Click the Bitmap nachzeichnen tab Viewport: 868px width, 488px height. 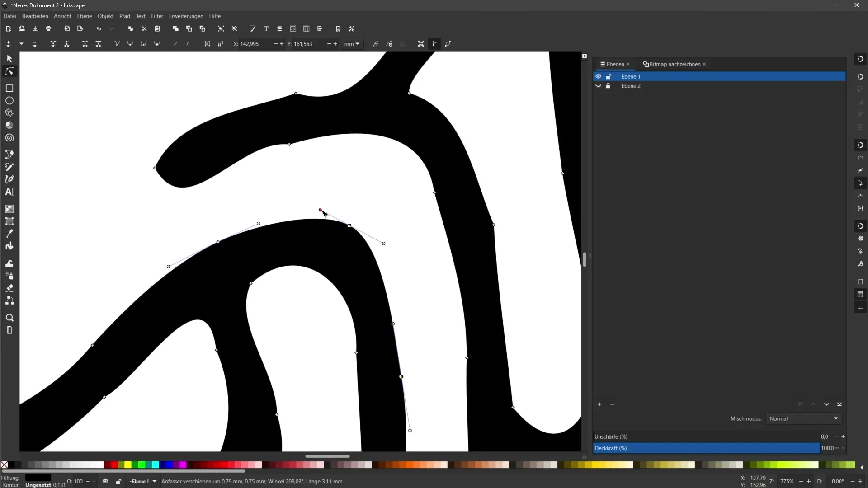pyautogui.click(x=674, y=64)
